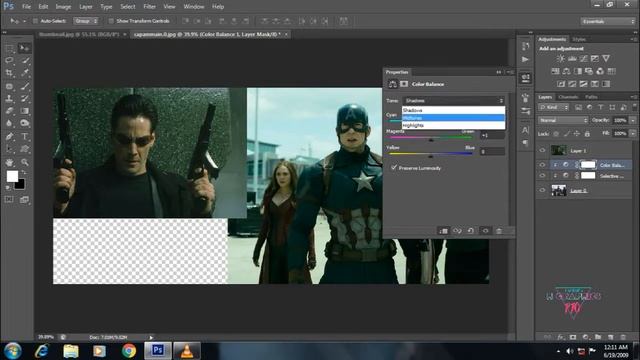Image resolution: width=640 pixels, height=360 pixels.
Task: Select Layer 1 thumbnail
Action: (x=558, y=150)
